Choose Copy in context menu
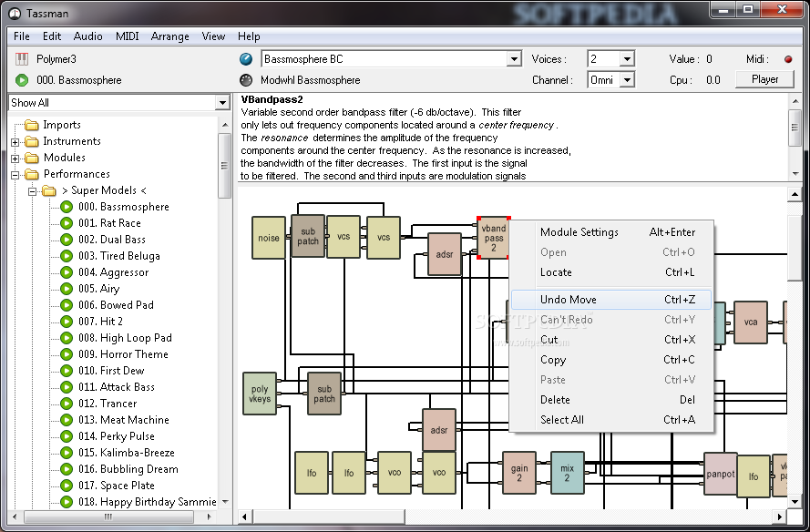 [x=611, y=360]
